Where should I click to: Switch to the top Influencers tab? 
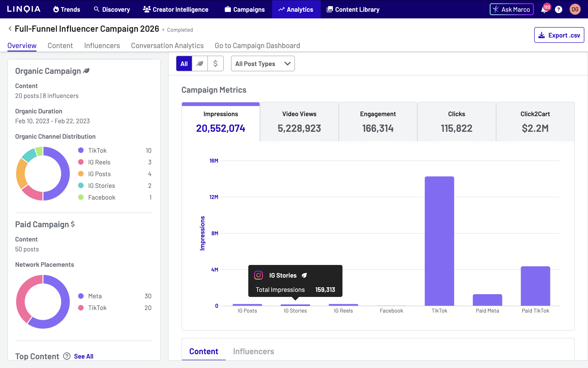click(x=102, y=46)
